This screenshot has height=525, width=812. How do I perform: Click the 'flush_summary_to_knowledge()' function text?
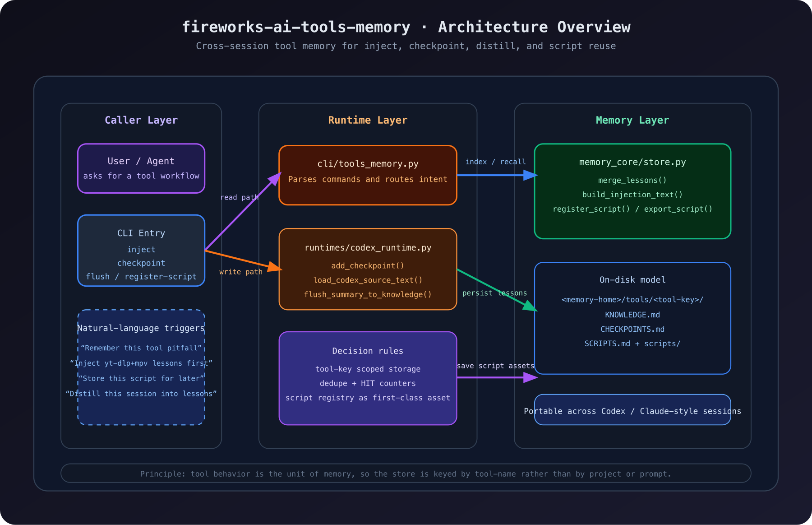tap(368, 295)
